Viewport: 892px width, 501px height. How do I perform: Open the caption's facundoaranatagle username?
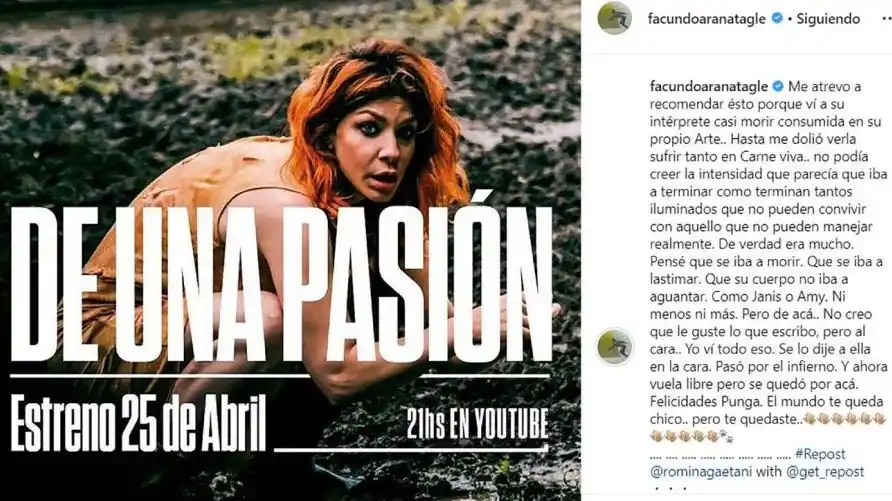click(x=709, y=86)
